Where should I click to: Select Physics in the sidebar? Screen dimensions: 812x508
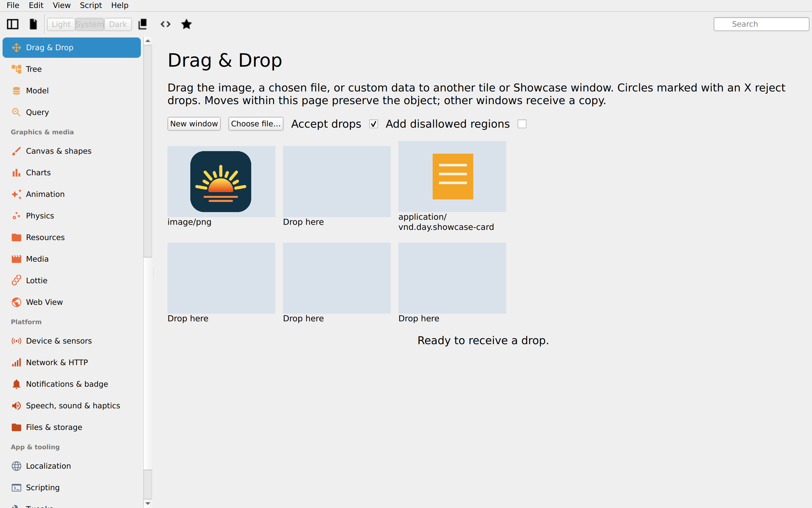(x=71, y=216)
